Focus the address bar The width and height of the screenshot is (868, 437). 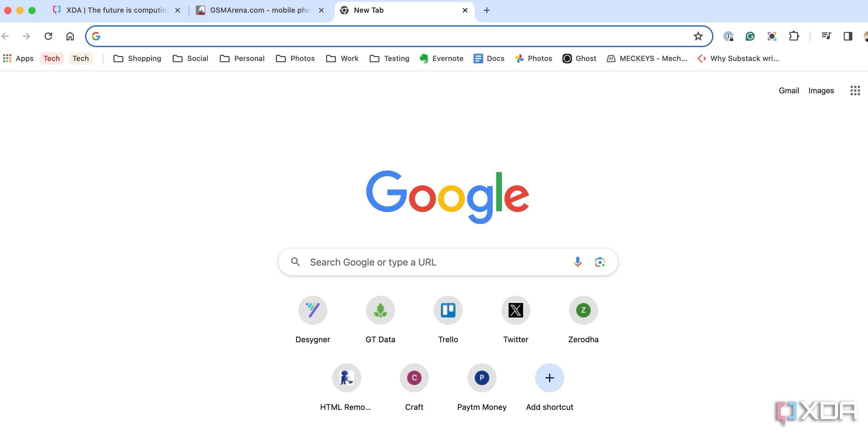click(399, 36)
